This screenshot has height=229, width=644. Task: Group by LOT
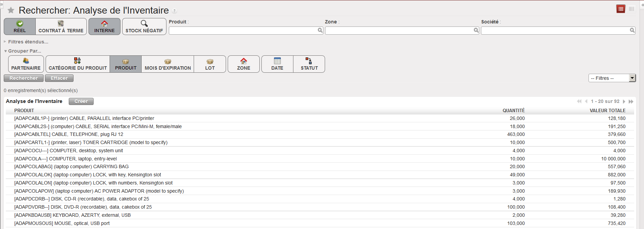click(x=210, y=64)
